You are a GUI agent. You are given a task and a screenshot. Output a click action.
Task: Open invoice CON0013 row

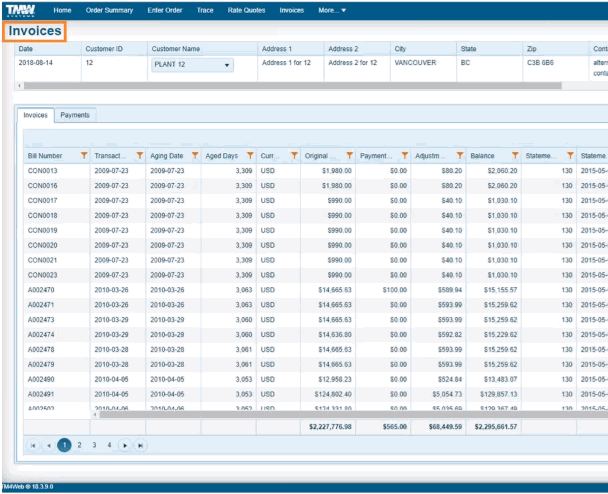[x=42, y=171]
